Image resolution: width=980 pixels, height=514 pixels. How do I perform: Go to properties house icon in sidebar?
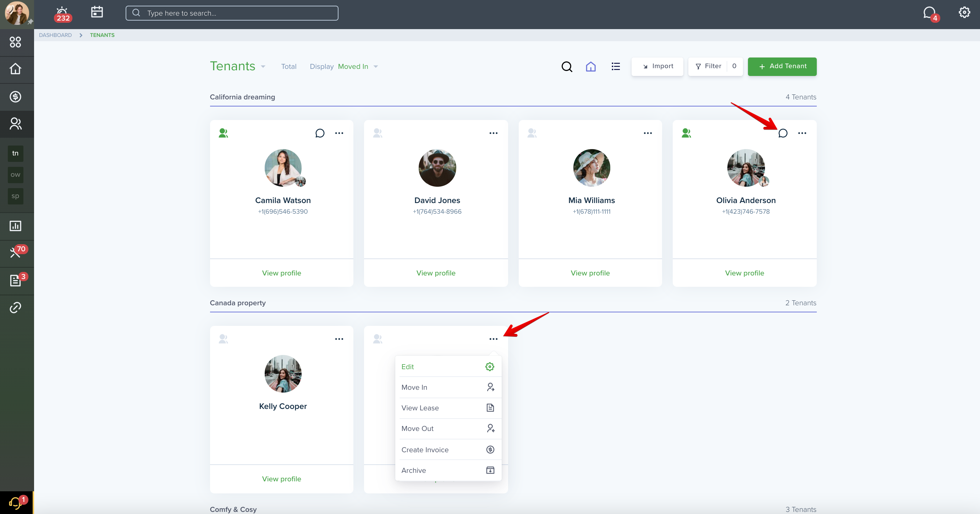(x=15, y=69)
